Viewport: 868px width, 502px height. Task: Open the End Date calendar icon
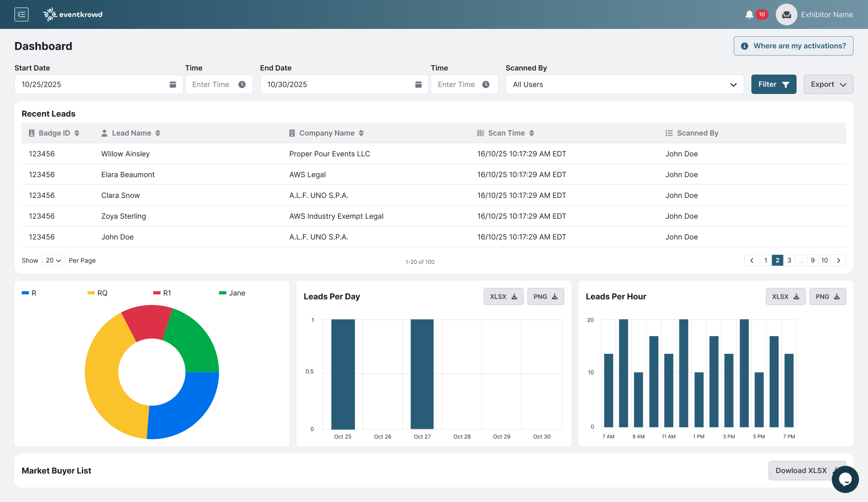coord(418,84)
